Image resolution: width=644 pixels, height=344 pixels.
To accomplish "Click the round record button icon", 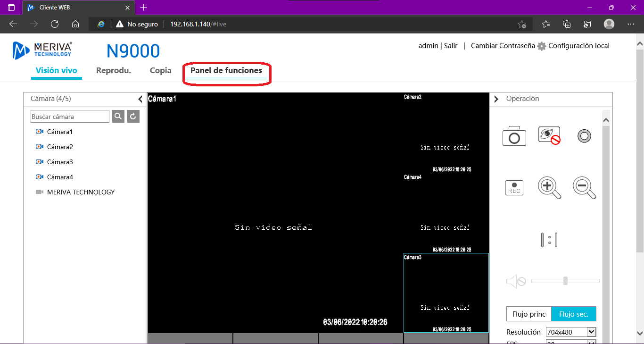I will click(584, 136).
